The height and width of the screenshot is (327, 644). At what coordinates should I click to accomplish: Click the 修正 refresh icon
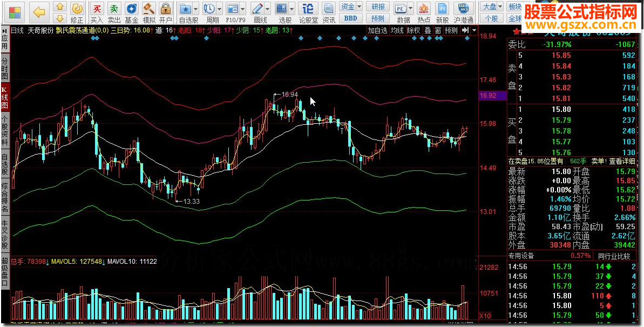pyautogui.click(x=77, y=8)
